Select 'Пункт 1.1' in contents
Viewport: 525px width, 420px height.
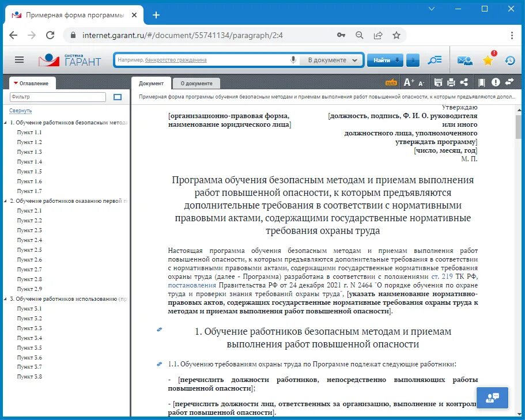pyautogui.click(x=29, y=133)
